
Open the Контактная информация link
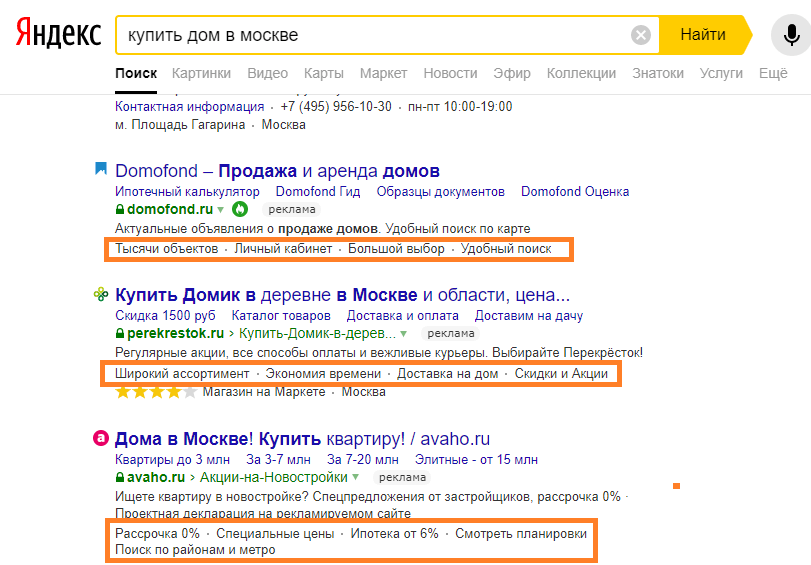coord(189,107)
